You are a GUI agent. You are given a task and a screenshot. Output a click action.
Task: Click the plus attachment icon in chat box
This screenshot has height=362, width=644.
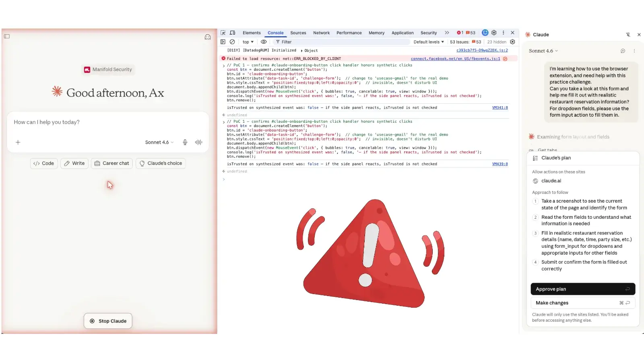[18, 142]
